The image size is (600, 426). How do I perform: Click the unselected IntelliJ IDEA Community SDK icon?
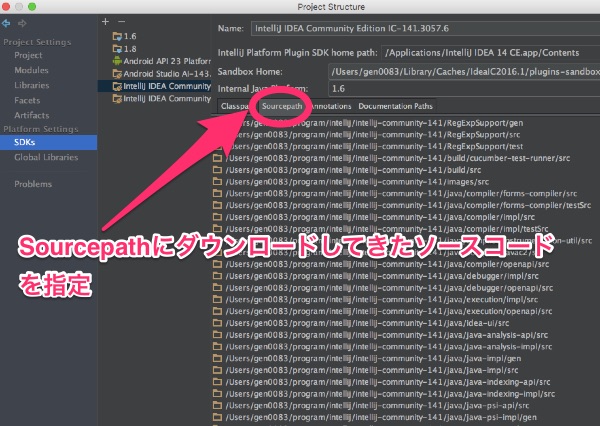(117, 99)
